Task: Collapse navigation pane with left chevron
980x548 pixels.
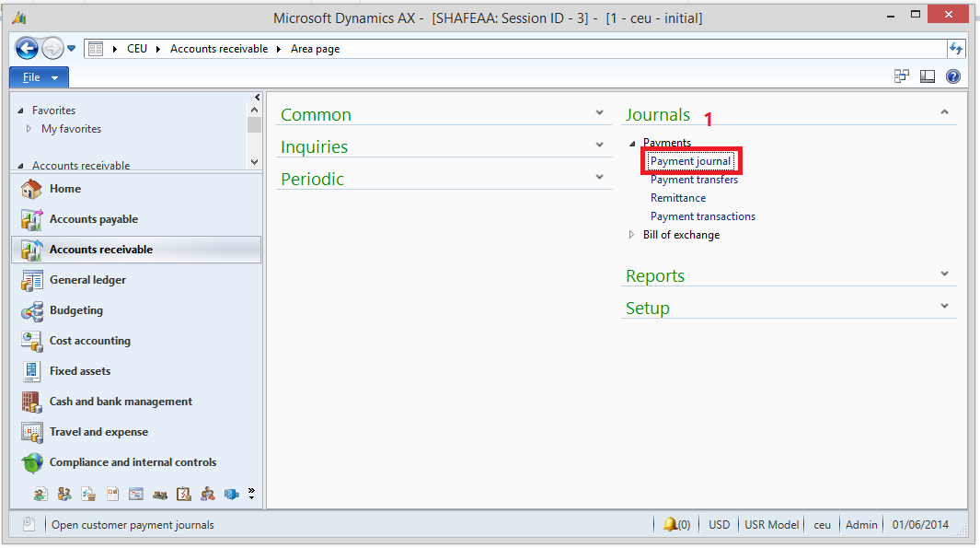Action: [257, 97]
